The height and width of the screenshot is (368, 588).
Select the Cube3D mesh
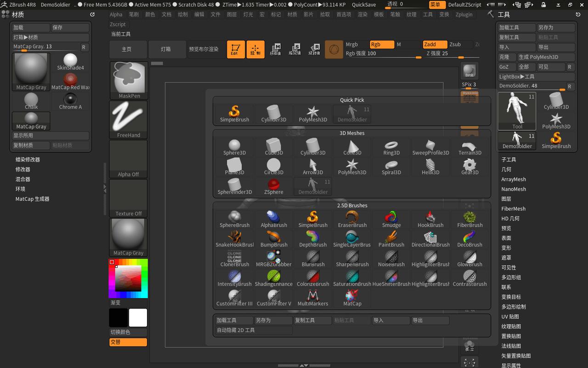(x=274, y=147)
